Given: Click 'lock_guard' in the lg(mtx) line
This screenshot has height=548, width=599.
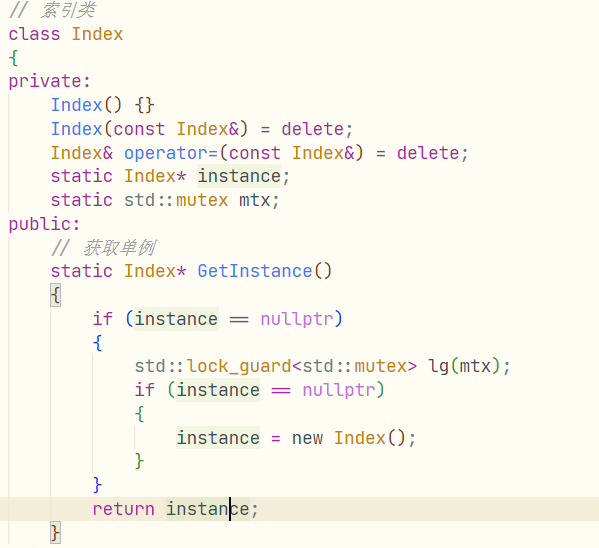Looking at the screenshot, I should [x=239, y=366].
